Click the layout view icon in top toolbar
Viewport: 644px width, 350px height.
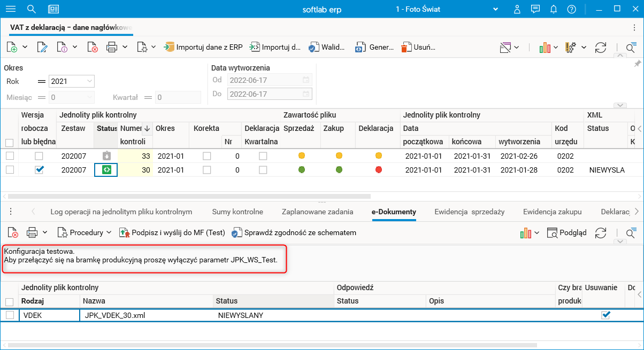[x=506, y=47]
